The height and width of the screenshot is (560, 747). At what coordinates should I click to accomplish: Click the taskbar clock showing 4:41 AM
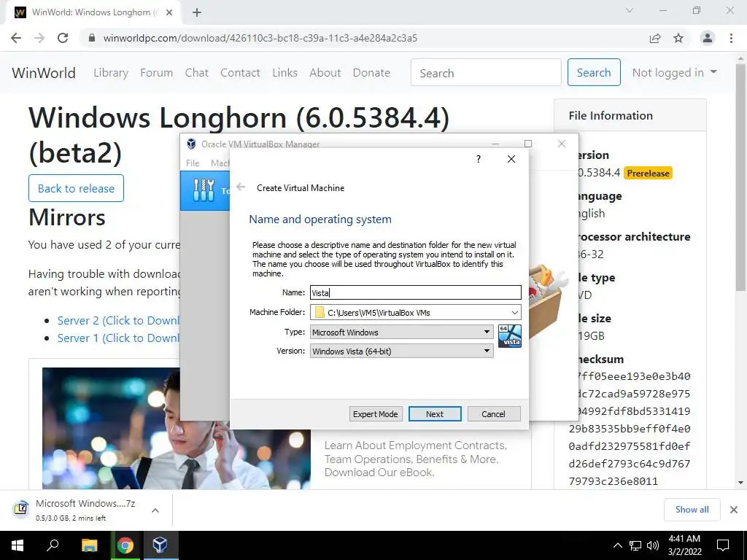point(684,545)
